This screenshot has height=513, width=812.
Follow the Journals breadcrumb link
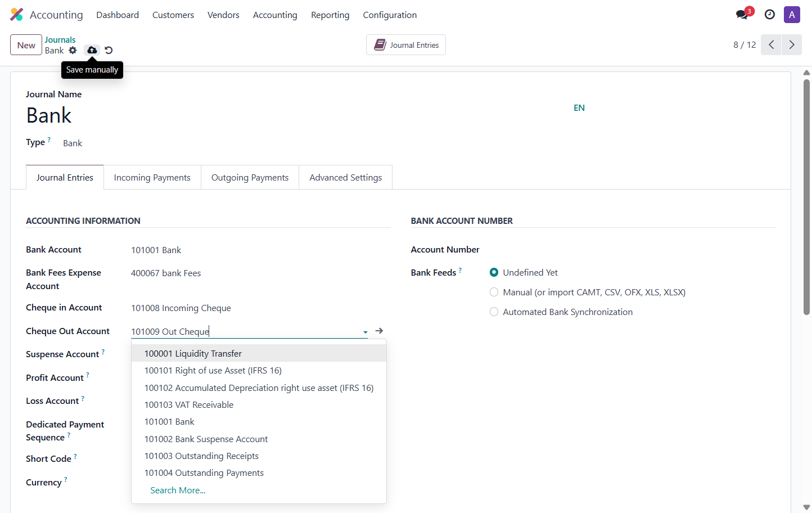click(60, 39)
